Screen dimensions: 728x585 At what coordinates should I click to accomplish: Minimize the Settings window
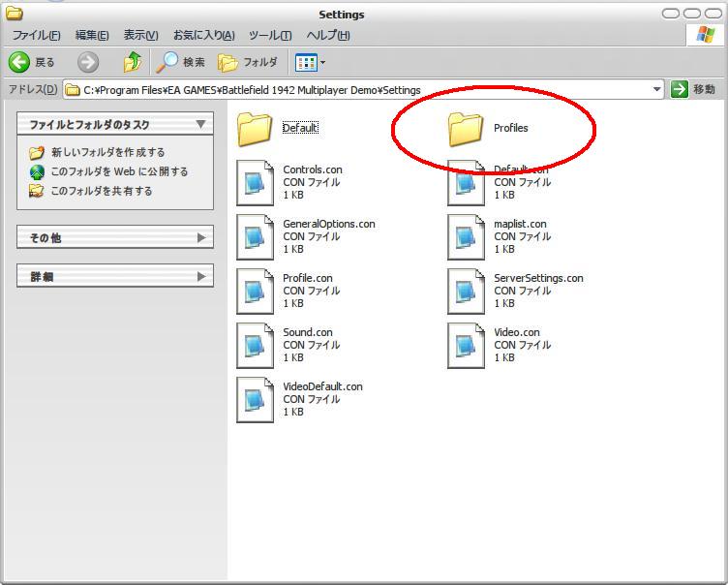(x=671, y=14)
